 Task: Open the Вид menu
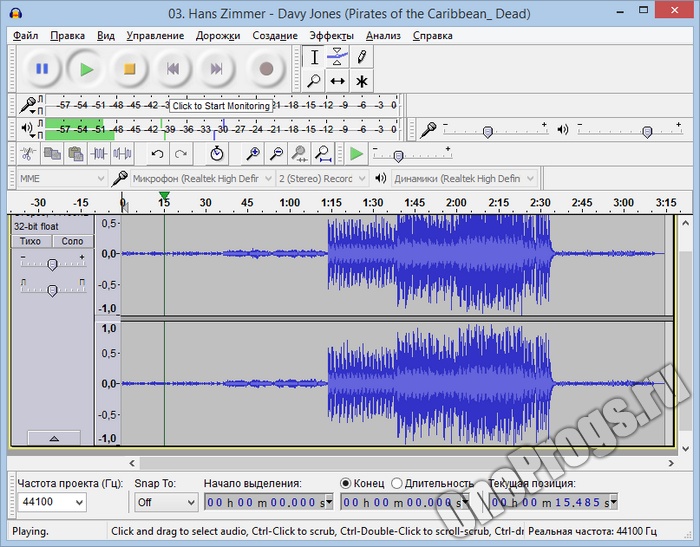pos(106,36)
